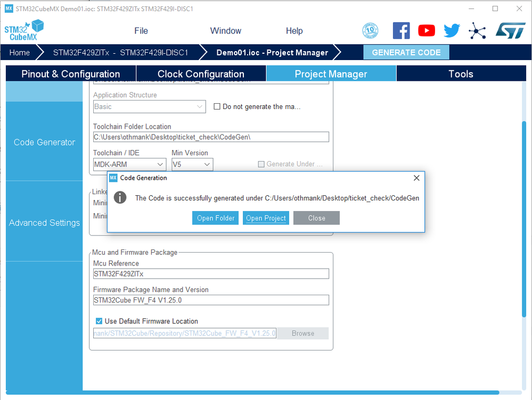
Task: Uncheck 'Use Default Firmware Location'
Action: pos(99,321)
